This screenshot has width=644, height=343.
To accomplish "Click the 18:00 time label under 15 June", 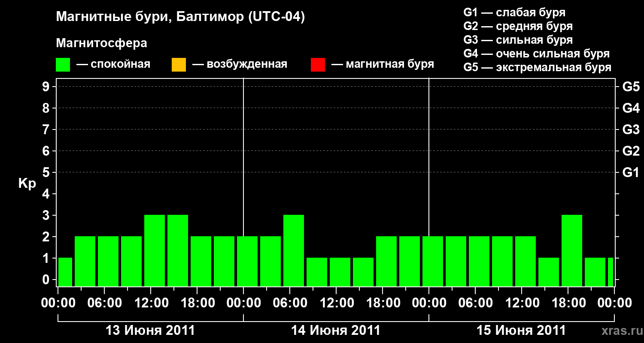I will coord(568,303).
